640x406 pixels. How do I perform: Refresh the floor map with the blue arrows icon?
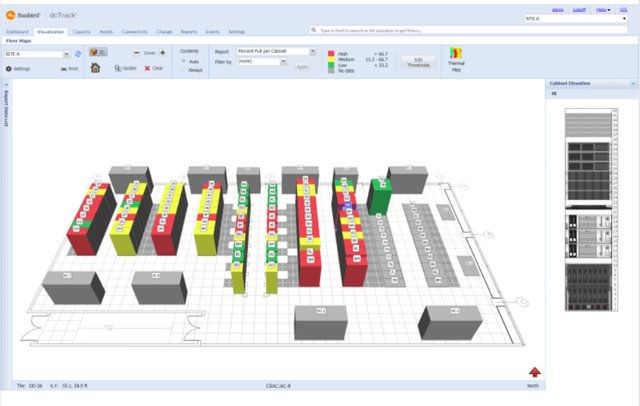tap(78, 54)
